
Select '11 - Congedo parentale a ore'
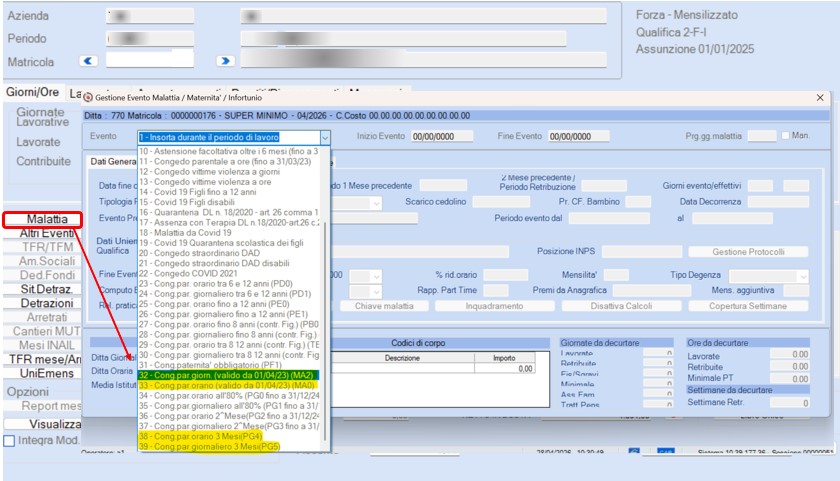(228, 161)
